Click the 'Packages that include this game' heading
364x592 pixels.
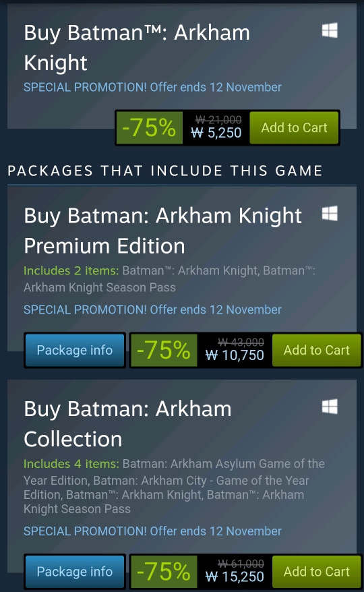pyautogui.click(x=165, y=171)
